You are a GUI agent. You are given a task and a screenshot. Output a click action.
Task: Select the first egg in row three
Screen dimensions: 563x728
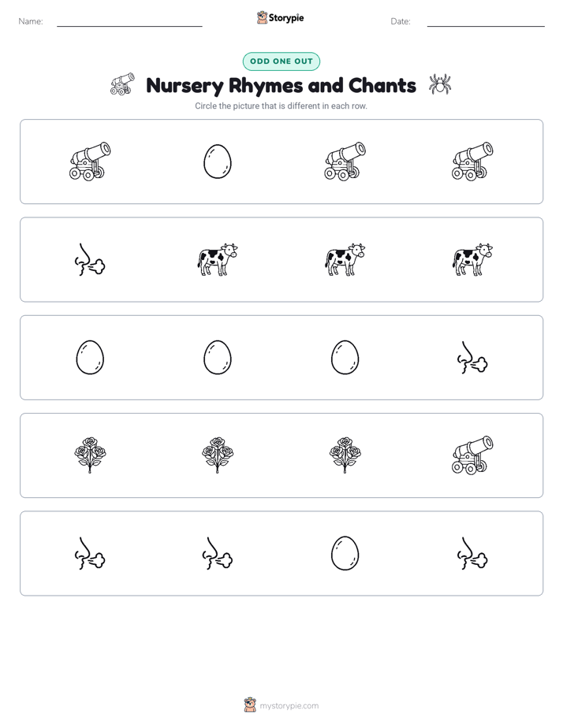[x=90, y=358]
